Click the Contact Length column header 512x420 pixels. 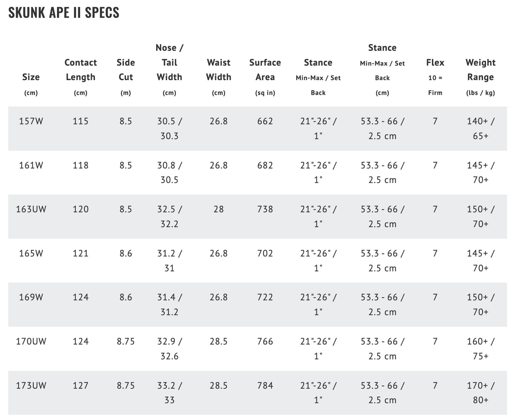(x=80, y=77)
